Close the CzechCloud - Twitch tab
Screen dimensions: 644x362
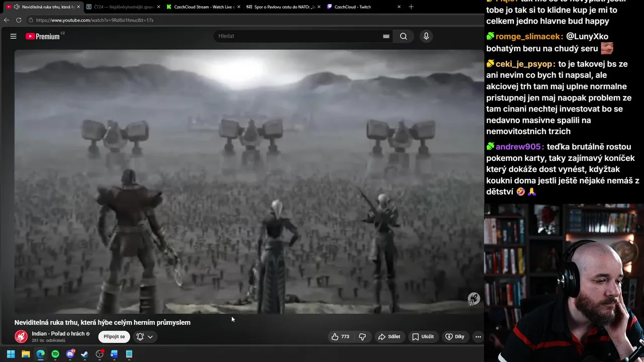[399, 7]
